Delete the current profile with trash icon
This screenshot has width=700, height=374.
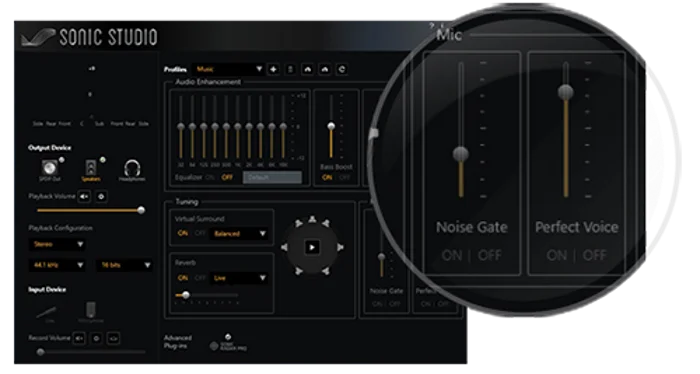290,69
